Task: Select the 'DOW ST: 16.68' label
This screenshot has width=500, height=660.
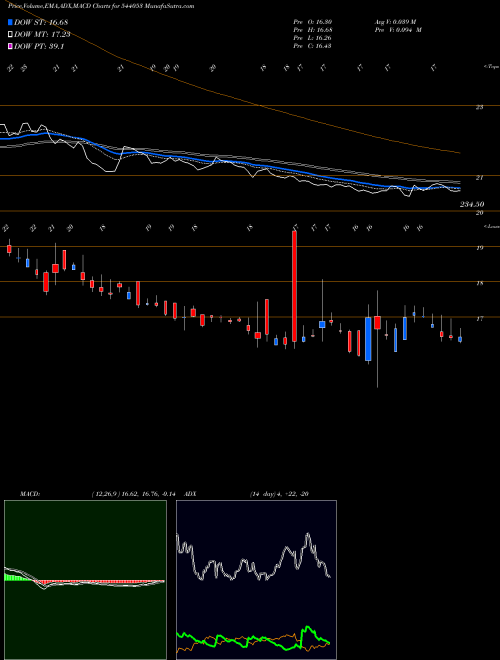Action: 41,22
